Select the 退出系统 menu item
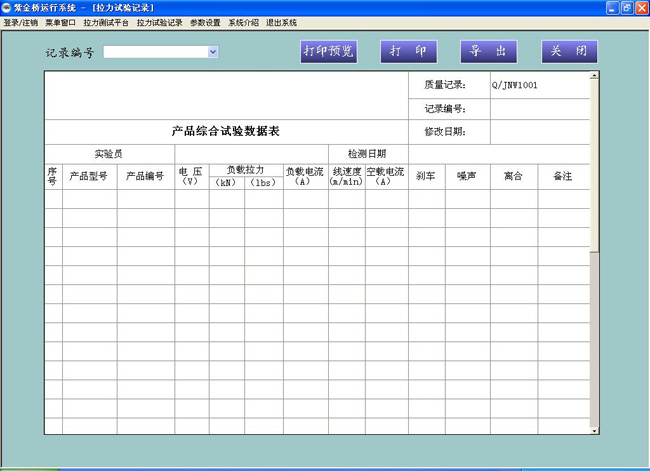The image size is (650, 471). pyautogui.click(x=281, y=22)
